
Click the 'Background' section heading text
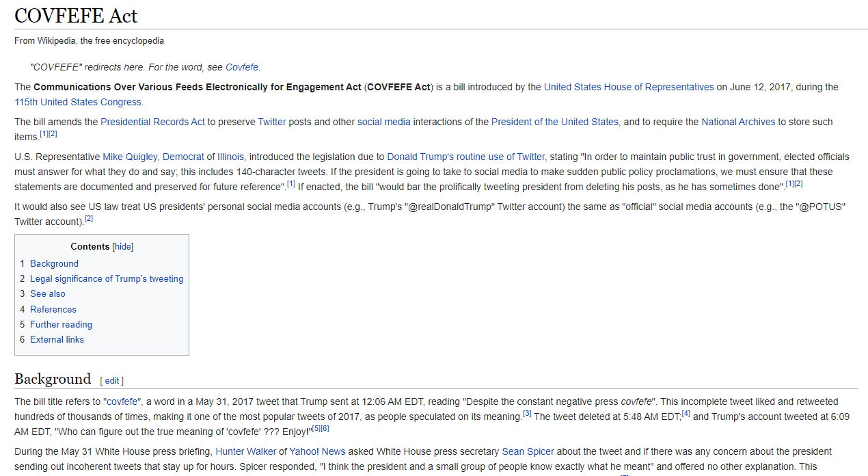click(53, 379)
